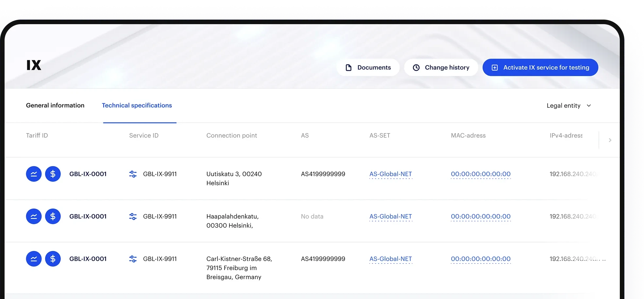Click the IX page title
This screenshot has width=644, height=299.
[34, 65]
